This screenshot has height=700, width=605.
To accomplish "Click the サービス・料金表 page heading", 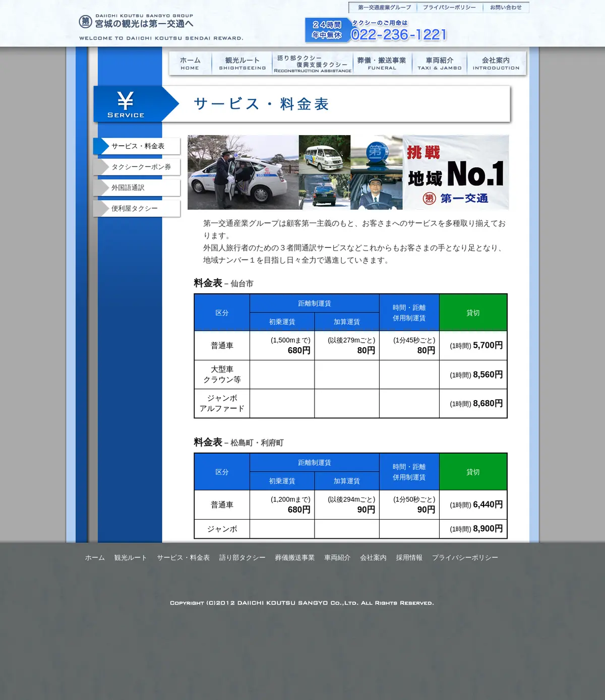I will coord(262,104).
